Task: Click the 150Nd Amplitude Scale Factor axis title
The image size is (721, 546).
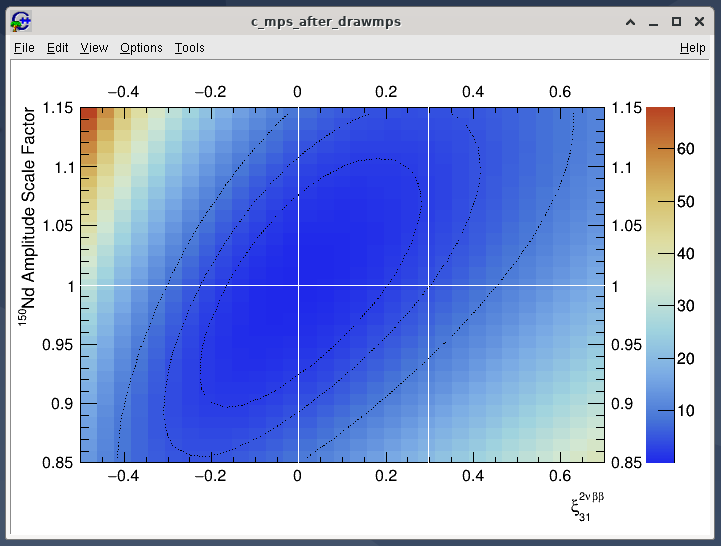Action: (28, 216)
